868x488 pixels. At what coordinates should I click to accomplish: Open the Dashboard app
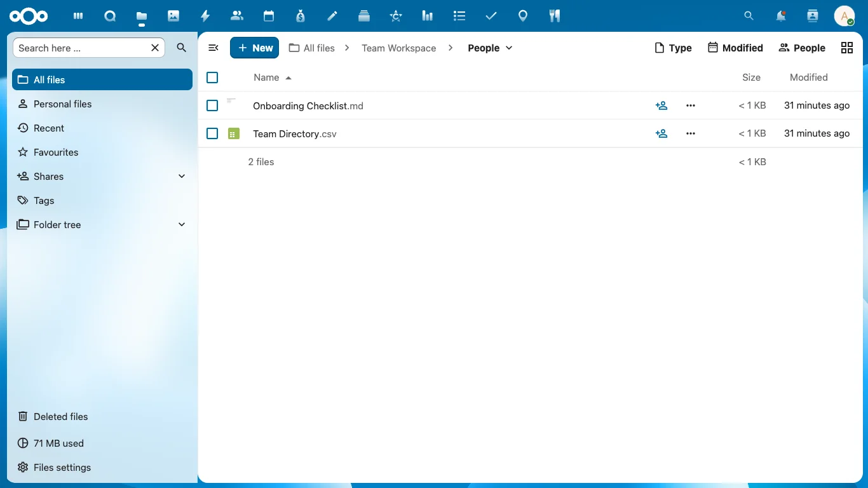pos(78,16)
